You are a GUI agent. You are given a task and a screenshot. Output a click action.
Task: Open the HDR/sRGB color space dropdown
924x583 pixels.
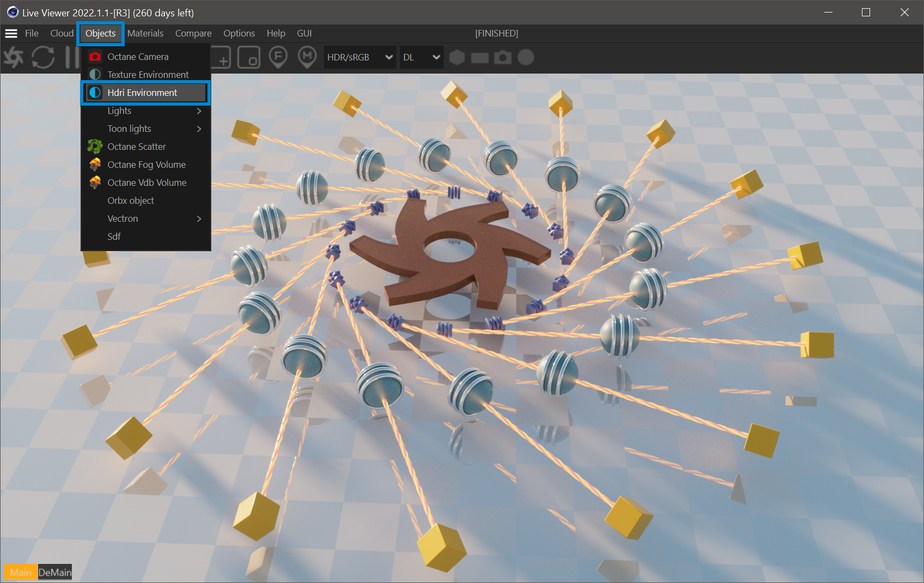pos(359,57)
